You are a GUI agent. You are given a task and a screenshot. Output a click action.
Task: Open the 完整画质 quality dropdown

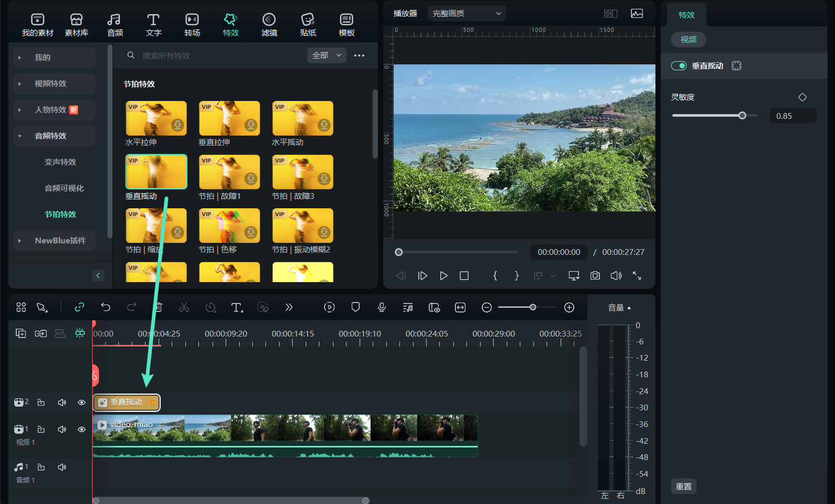tap(466, 14)
